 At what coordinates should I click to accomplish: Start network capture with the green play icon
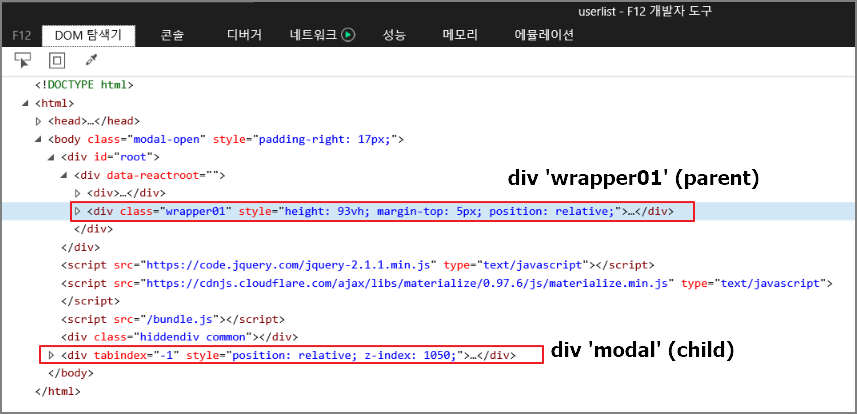(348, 35)
